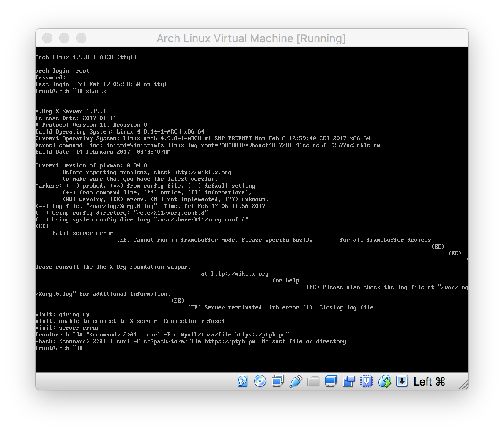504x432 pixels.
Task: Click the final [root@arch ~]# prompt
Action: tap(59, 348)
